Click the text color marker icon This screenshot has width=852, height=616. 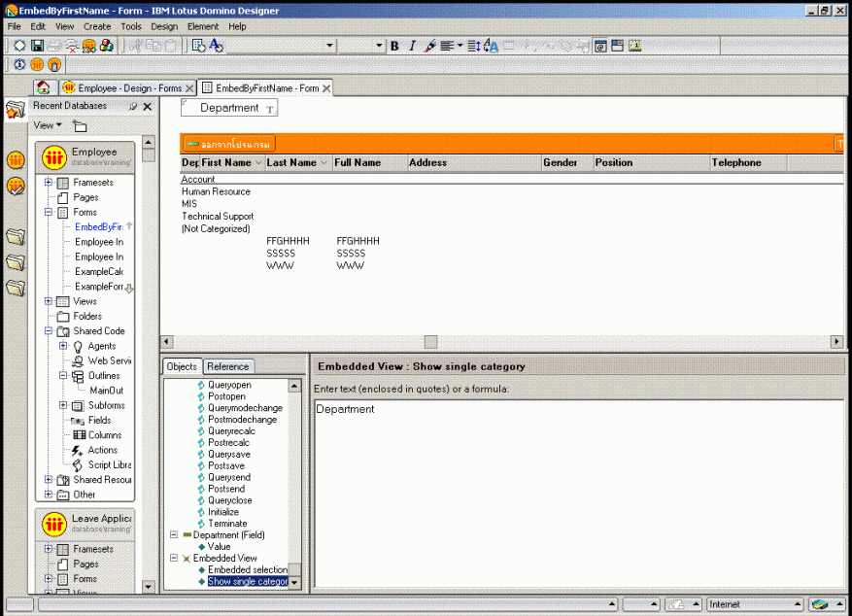[429, 47]
